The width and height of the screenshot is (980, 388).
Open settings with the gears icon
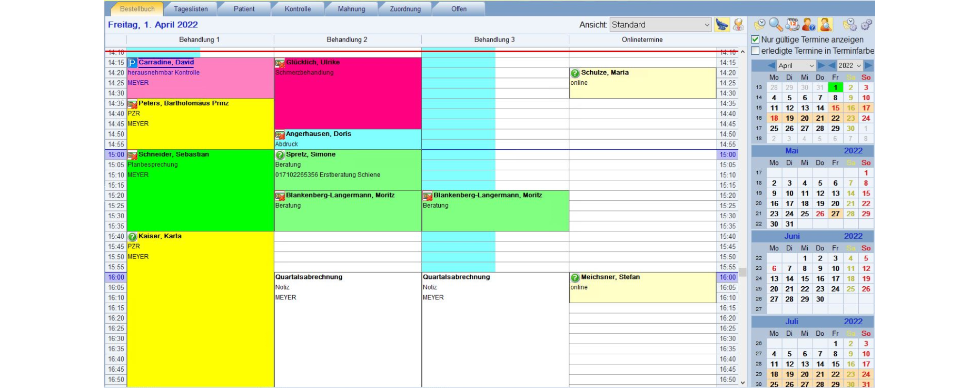pos(866,25)
